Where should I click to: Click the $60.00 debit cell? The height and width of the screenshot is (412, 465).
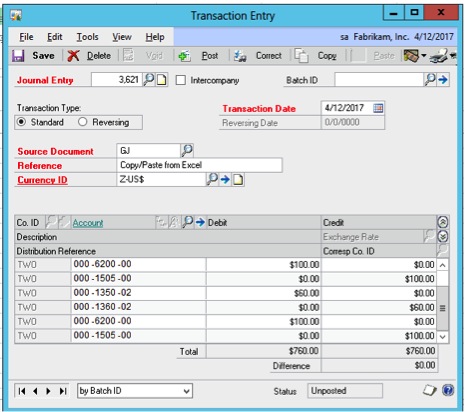[x=263, y=293]
